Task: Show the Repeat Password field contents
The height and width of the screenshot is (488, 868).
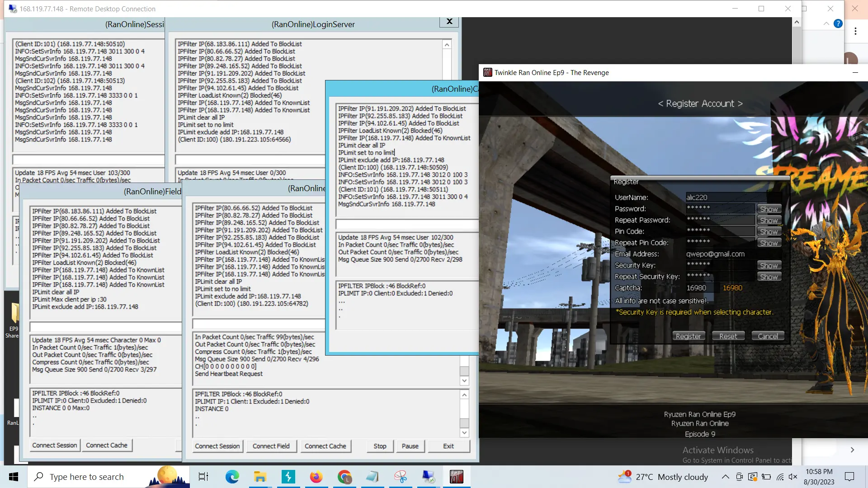Action: click(769, 220)
